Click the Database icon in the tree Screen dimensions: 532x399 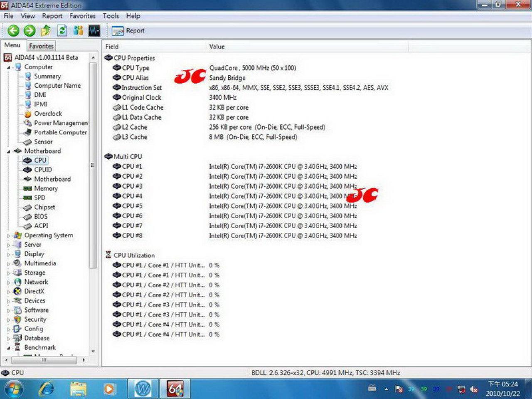17,338
